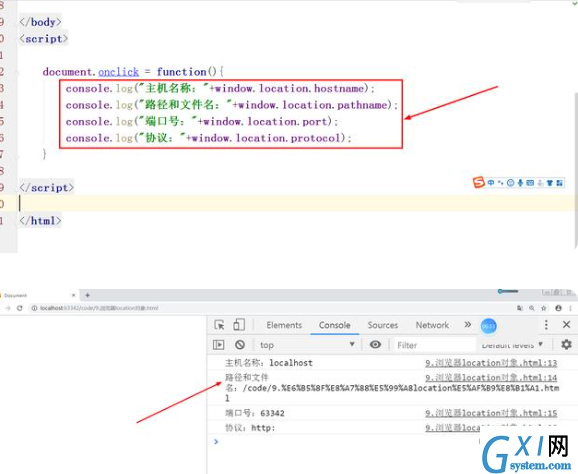The height and width of the screenshot is (474, 578).
Task: Click the localhost URL in address bar
Action: tap(99, 308)
